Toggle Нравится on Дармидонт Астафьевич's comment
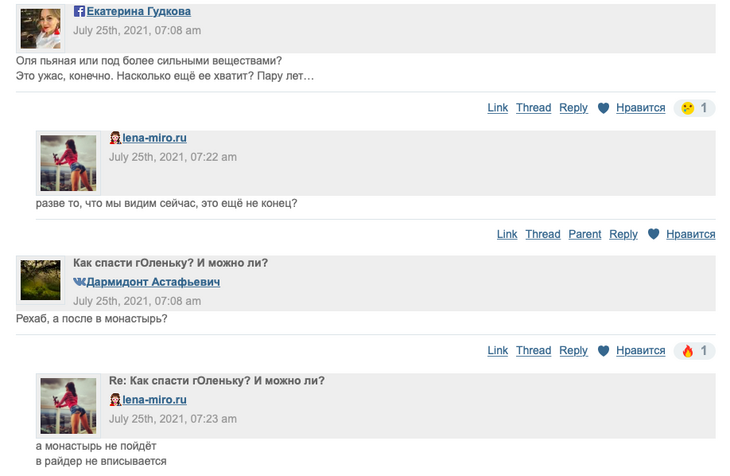The height and width of the screenshot is (476, 730). coord(640,351)
